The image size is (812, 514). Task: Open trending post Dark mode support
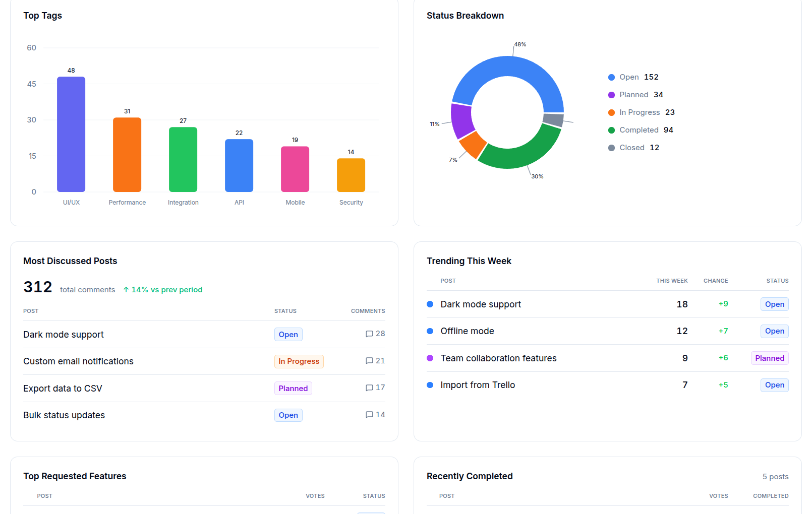click(481, 304)
